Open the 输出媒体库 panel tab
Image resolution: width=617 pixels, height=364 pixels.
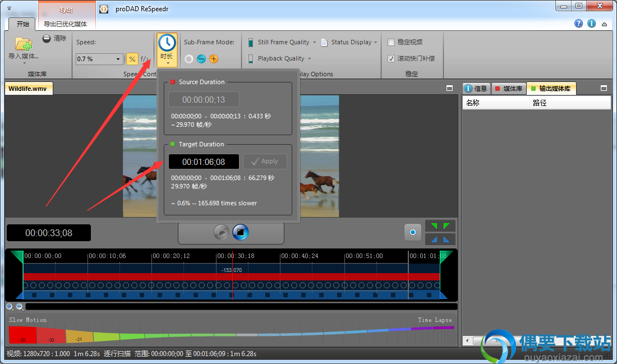[x=551, y=89]
